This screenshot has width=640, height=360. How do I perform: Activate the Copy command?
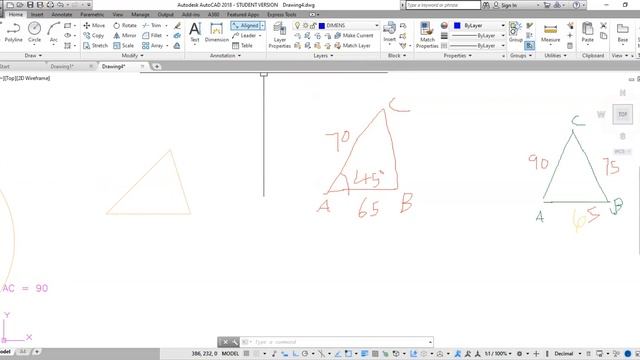point(94,36)
